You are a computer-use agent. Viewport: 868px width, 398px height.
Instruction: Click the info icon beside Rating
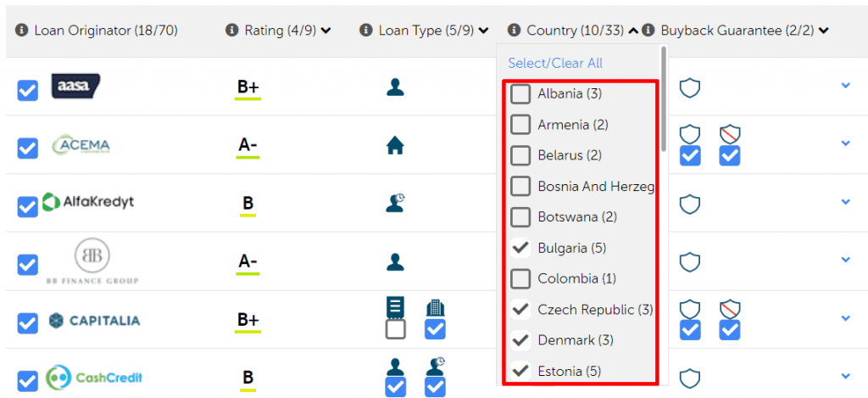231,31
